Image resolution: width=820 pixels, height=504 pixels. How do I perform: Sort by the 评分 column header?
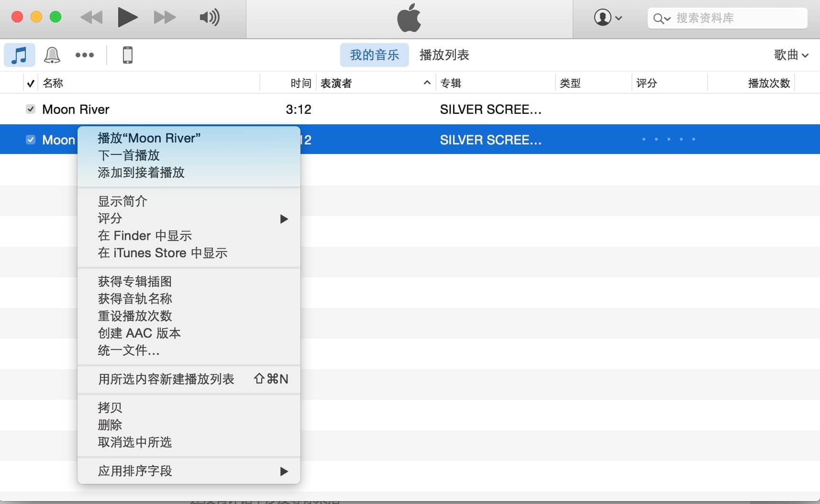tap(646, 83)
